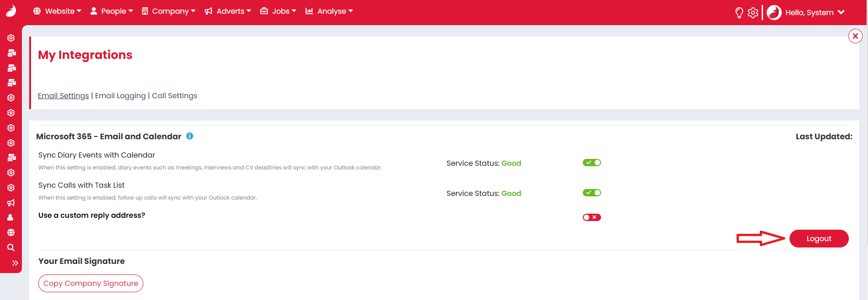
Task: Click the Copy Company Signature button
Action: pos(91,283)
